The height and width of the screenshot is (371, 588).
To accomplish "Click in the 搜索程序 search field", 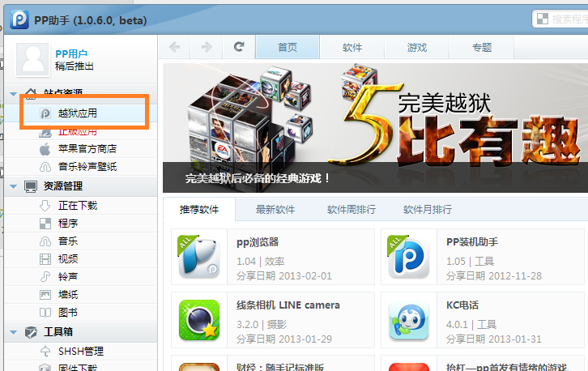I will 569,19.
